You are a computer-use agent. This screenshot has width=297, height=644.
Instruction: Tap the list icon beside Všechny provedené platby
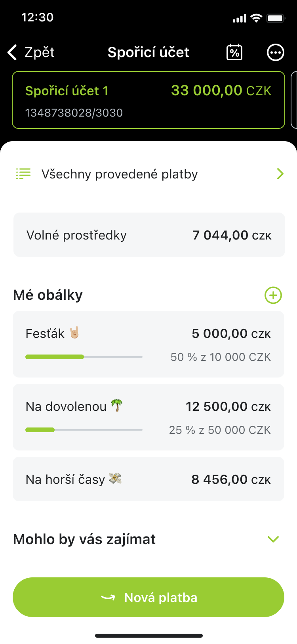click(x=23, y=174)
